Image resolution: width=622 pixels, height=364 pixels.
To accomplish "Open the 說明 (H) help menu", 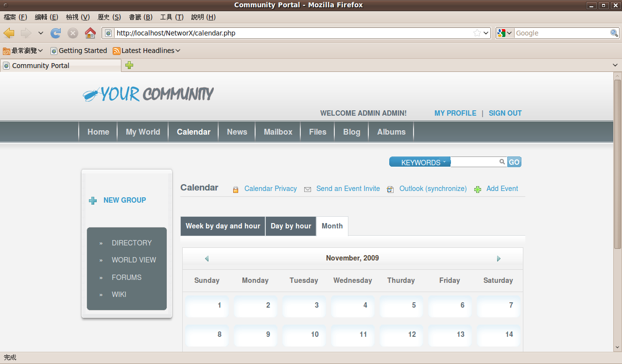I will (x=203, y=17).
